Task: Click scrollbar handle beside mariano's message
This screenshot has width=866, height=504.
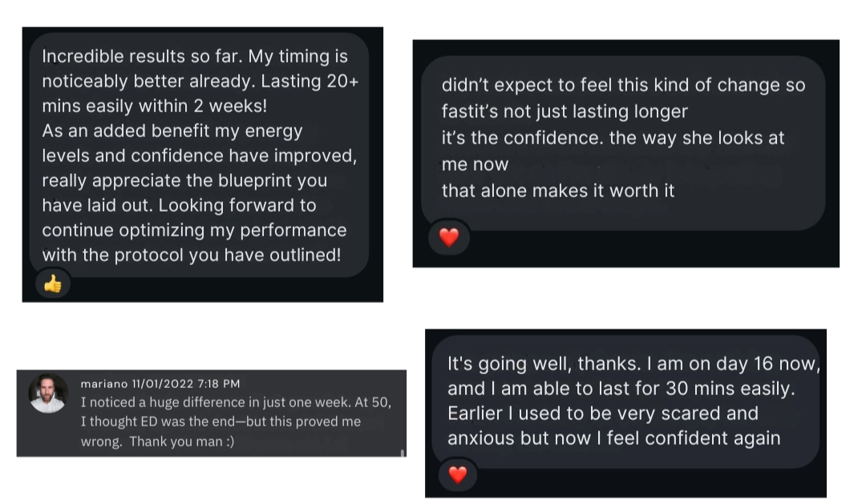Action: (x=402, y=453)
